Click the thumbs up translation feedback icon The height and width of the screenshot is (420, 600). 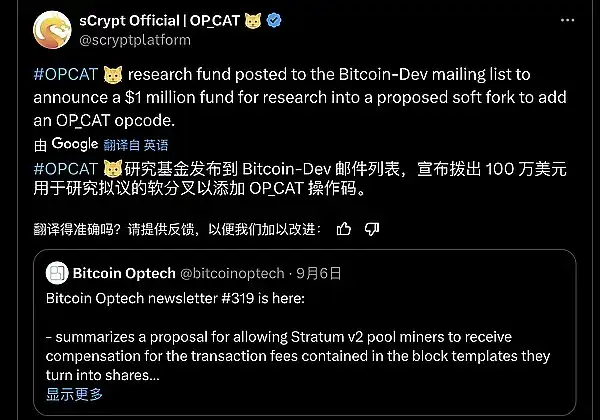344,228
